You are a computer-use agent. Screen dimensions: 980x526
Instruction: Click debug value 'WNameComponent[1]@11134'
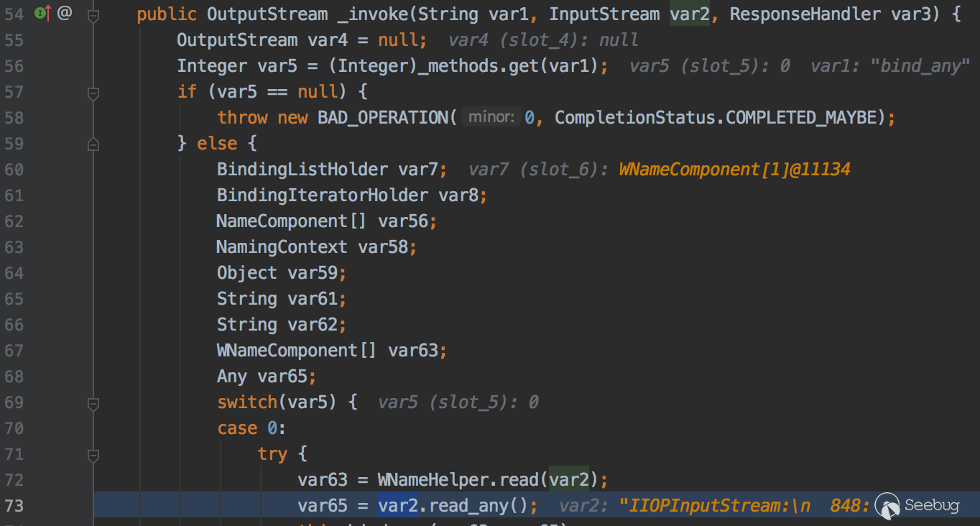click(734, 169)
